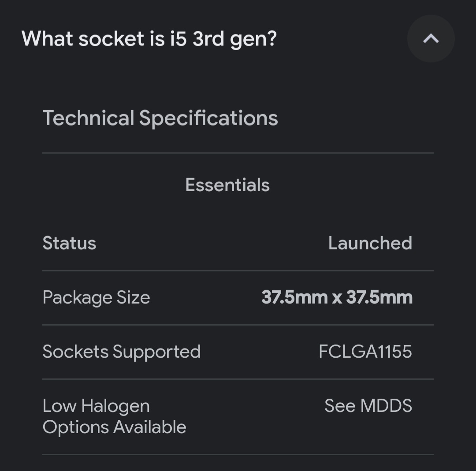Viewport: 476px width, 471px height.
Task: Click the divider line under Technical Specifications
Action: click(x=238, y=153)
